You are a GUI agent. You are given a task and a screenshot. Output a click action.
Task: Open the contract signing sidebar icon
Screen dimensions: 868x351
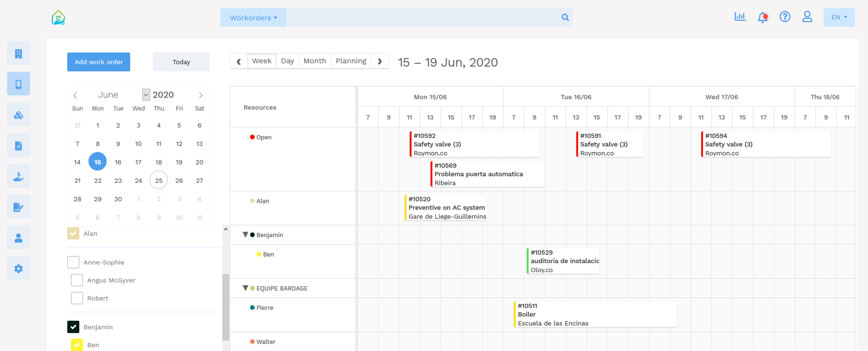pos(19,207)
